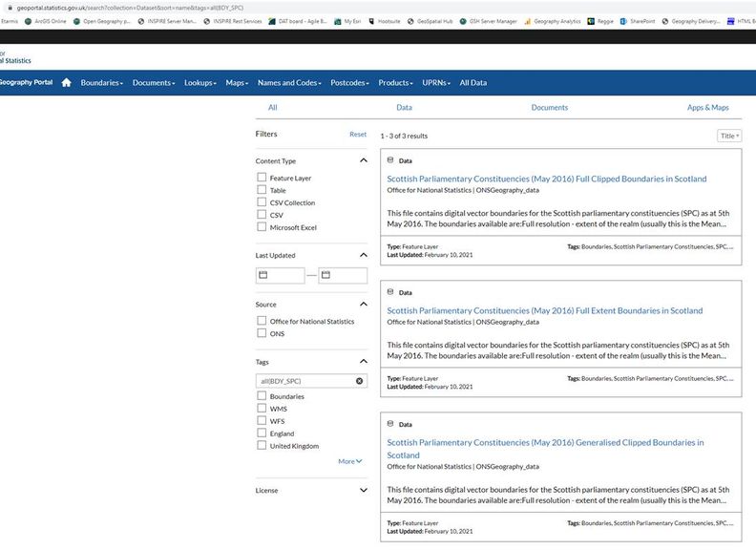Collapse the Source filter section
Screen dimensions: 756x550
pos(364,304)
